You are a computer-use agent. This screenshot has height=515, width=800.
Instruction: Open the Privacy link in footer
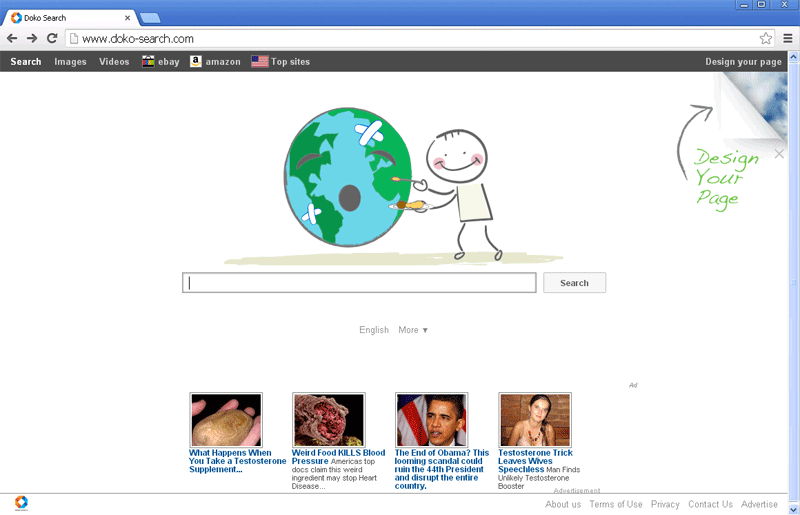click(x=665, y=505)
